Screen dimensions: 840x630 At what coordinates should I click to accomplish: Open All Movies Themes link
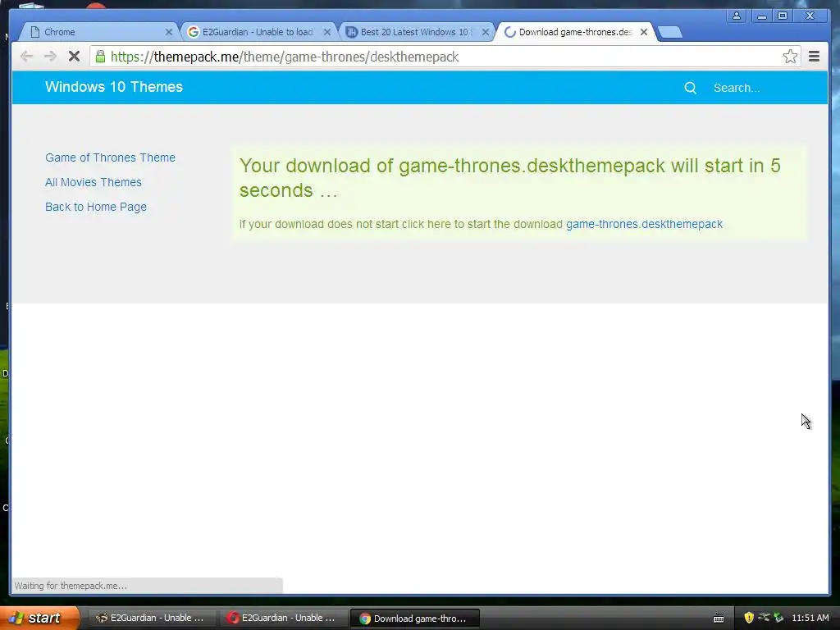94,182
